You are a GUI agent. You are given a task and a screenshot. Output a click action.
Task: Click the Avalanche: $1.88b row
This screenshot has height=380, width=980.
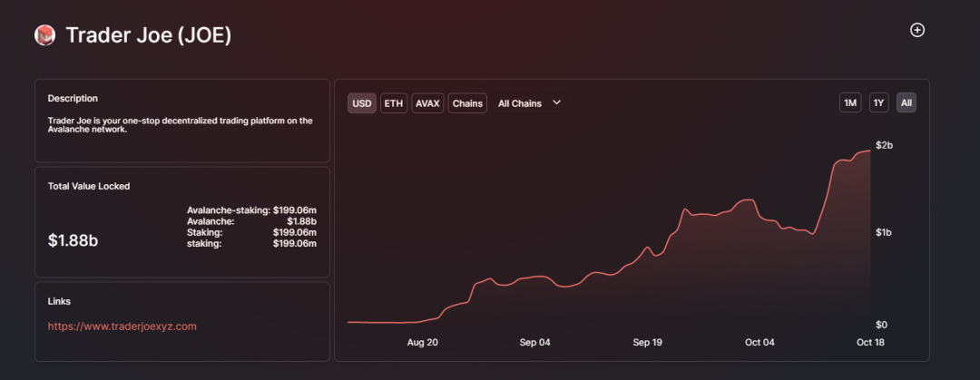tap(251, 221)
